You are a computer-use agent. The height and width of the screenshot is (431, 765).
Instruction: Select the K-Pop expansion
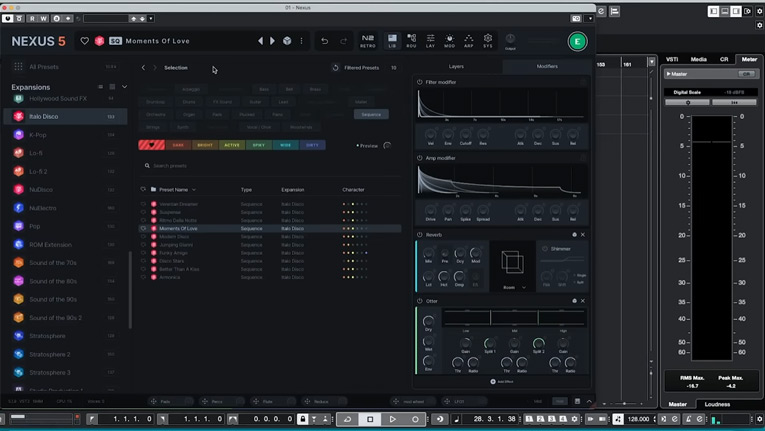tap(65, 135)
